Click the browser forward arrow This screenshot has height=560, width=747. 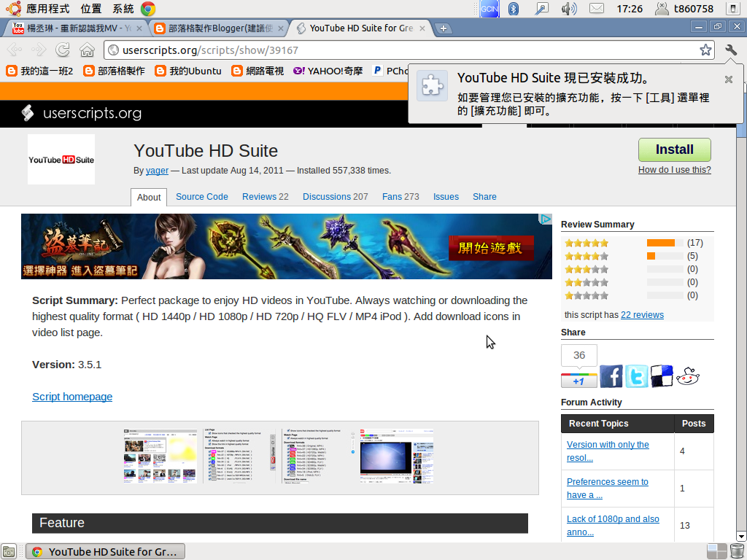pos(39,50)
